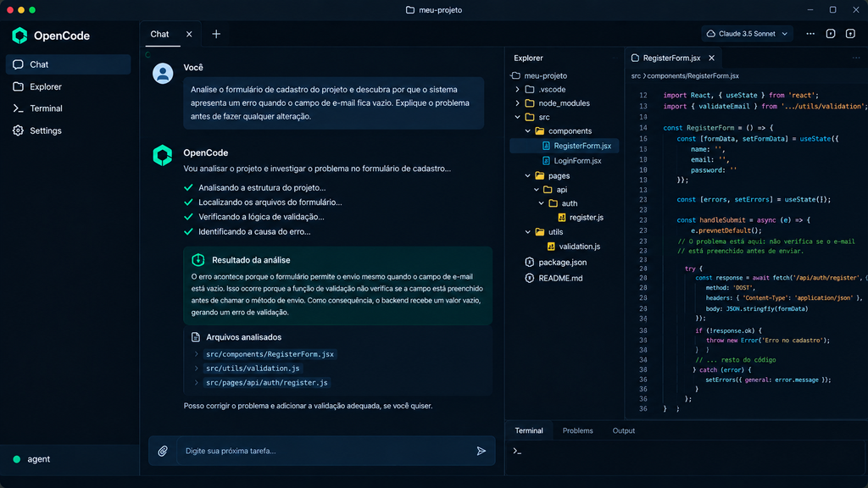
Task: Expand the .vscode folder
Action: 518,90
